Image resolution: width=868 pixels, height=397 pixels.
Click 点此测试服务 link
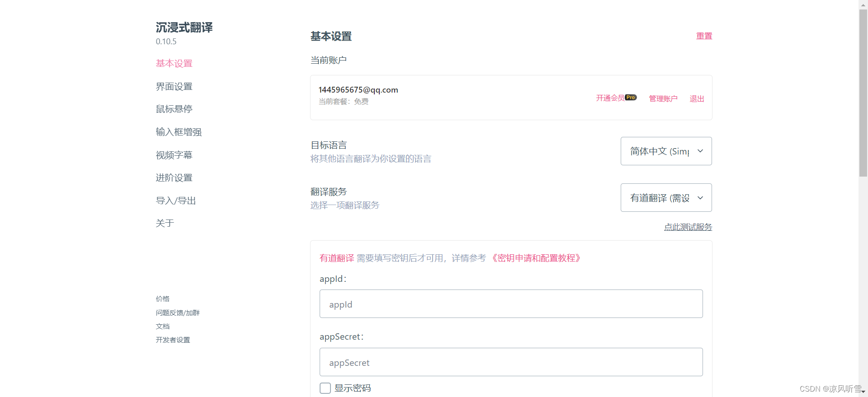[688, 227]
